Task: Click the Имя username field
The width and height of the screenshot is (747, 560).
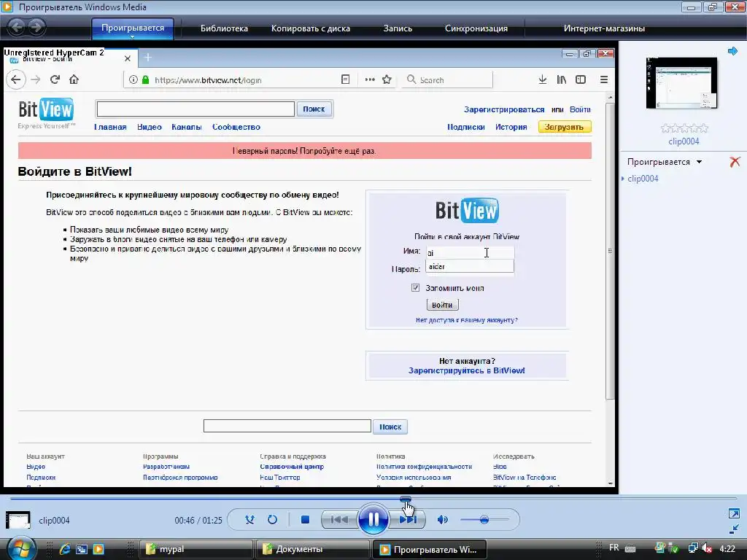Action: point(470,252)
